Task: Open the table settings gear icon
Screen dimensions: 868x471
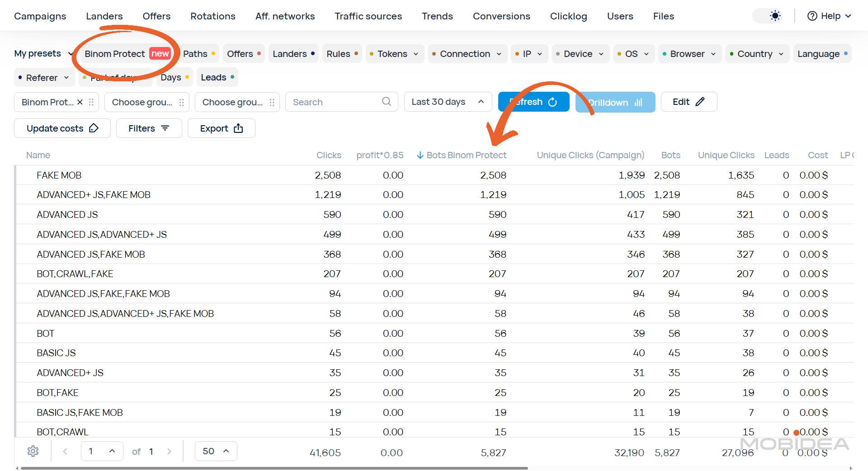Action: [x=33, y=451]
